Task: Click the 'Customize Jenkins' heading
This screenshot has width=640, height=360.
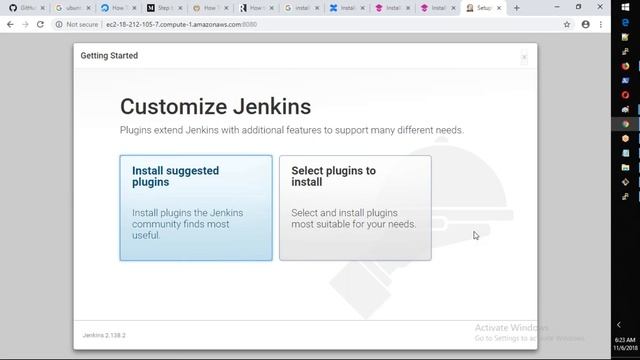Action: click(216, 107)
